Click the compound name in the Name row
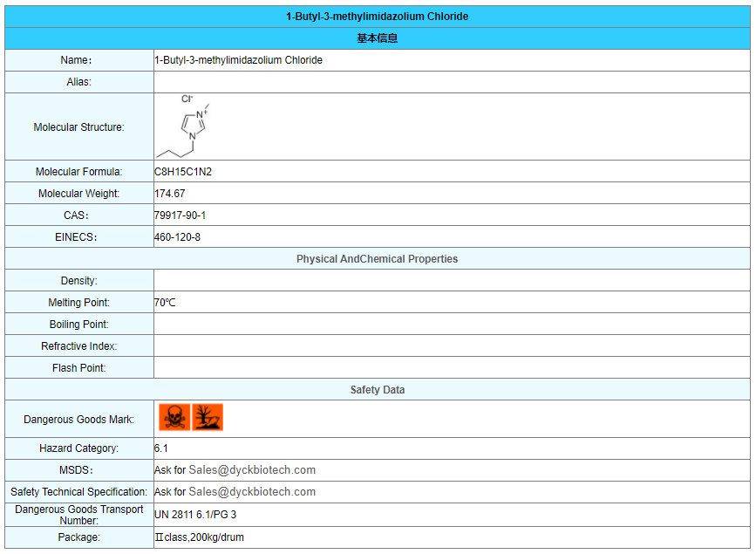Screen dimensions: 756x554 (238, 60)
